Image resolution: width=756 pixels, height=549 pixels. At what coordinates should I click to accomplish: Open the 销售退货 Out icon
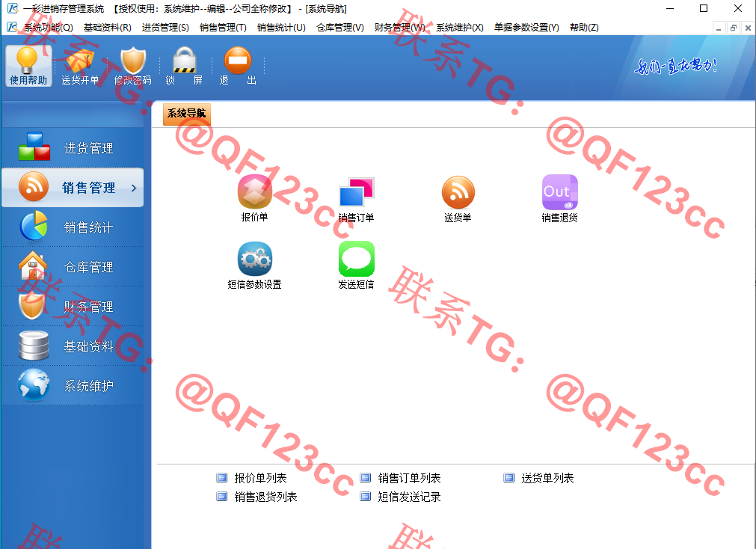tap(560, 192)
